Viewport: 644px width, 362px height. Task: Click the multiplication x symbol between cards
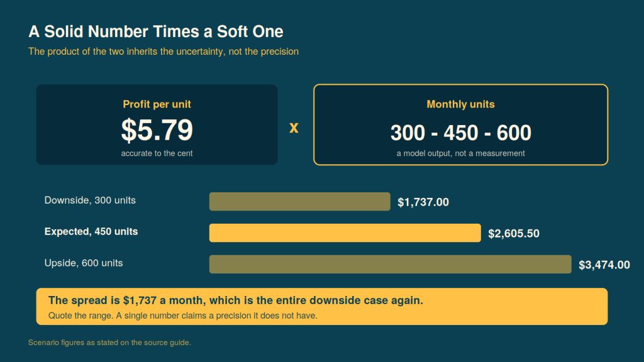pos(294,128)
